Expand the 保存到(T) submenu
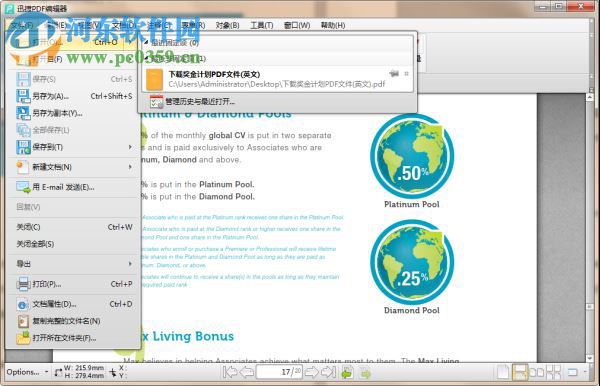Screen dimensions: 600x386 [130, 147]
